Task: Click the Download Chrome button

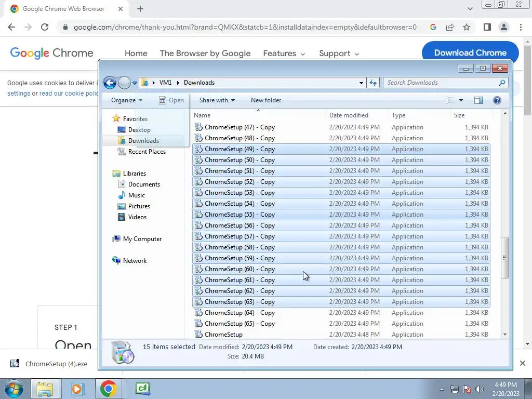Action: (x=470, y=52)
